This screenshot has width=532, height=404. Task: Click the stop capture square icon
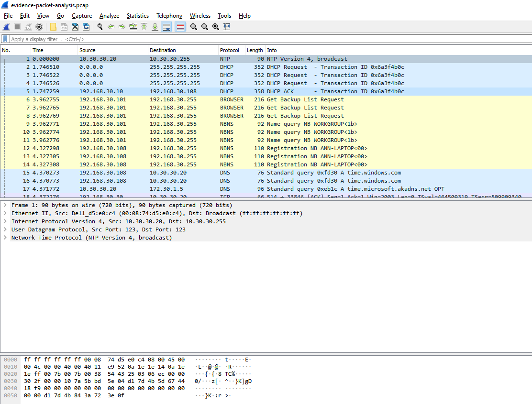coord(17,27)
